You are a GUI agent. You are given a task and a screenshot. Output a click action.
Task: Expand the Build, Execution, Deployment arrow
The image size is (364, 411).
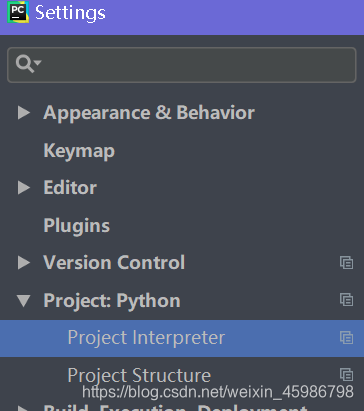point(23,408)
